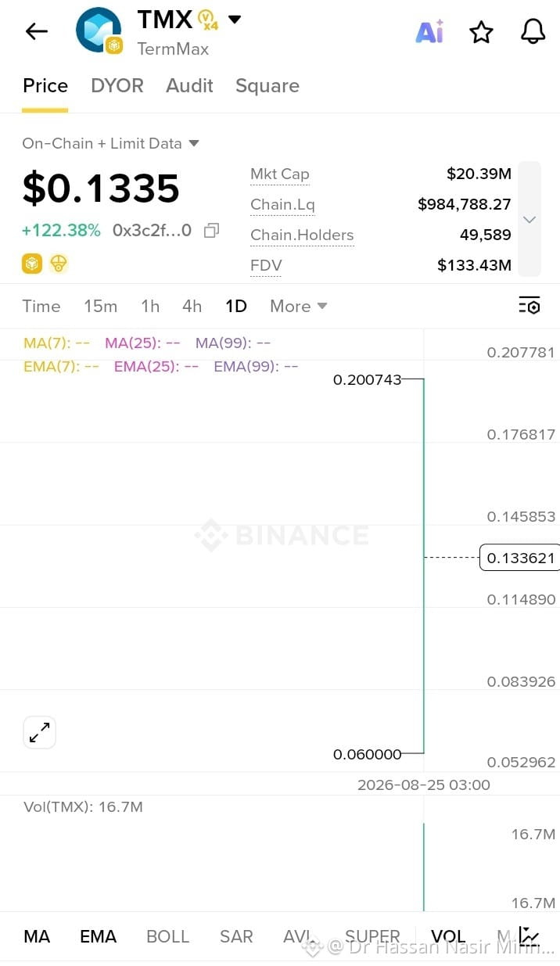Expand chart to fullscreen
Viewport: 560px width, 966px height.
39,733
